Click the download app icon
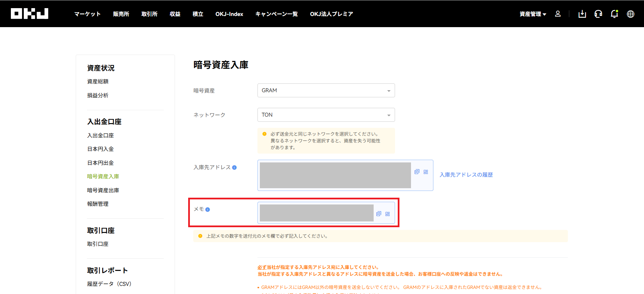The height and width of the screenshot is (294, 644). pos(582,14)
